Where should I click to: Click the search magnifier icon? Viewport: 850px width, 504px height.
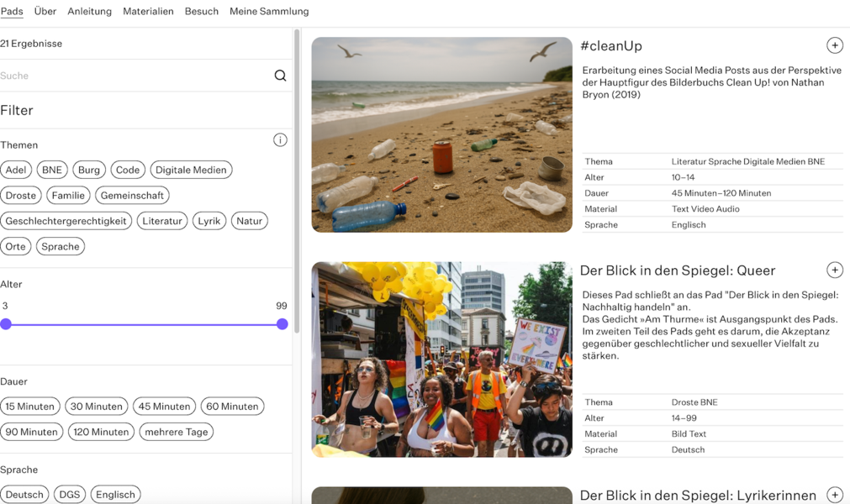click(x=280, y=76)
